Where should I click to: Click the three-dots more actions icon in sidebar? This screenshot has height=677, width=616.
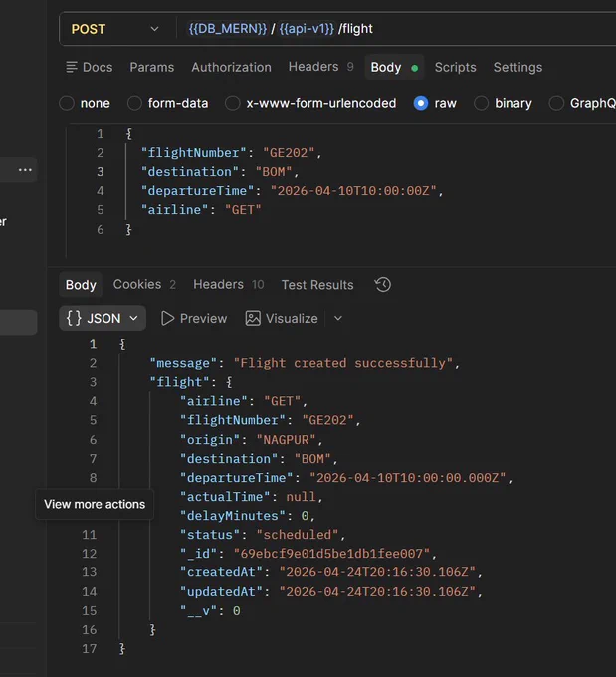pyautogui.click(x=25, y=170)
